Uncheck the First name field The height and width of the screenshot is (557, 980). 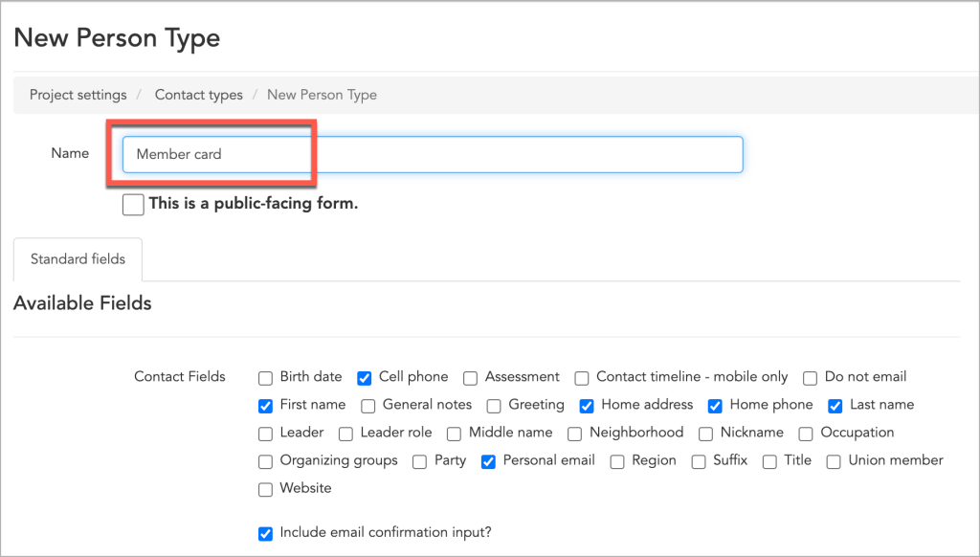click(265, 406)
